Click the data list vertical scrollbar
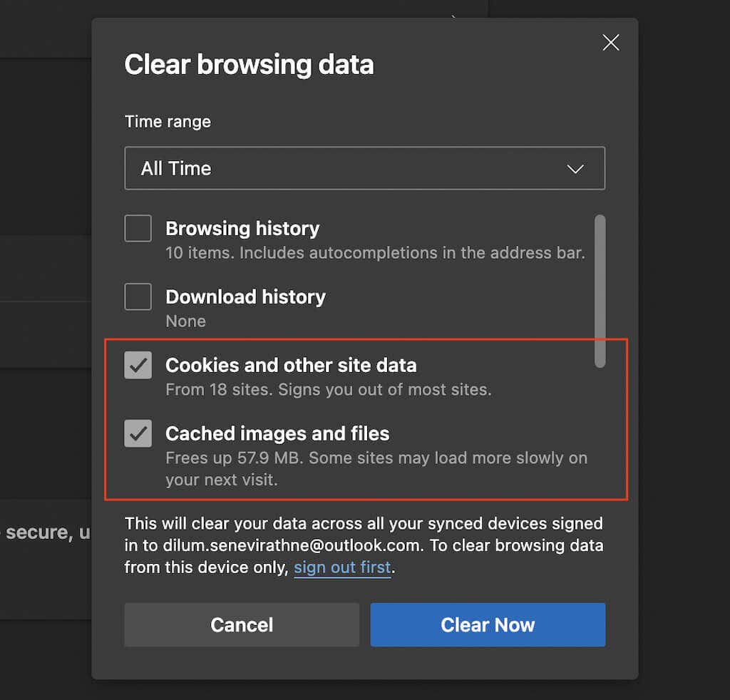 (x=600, y=291)
